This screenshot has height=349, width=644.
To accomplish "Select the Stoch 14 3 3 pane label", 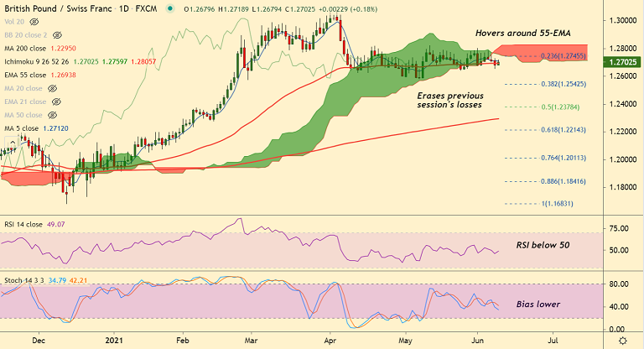I will (24, 280).
